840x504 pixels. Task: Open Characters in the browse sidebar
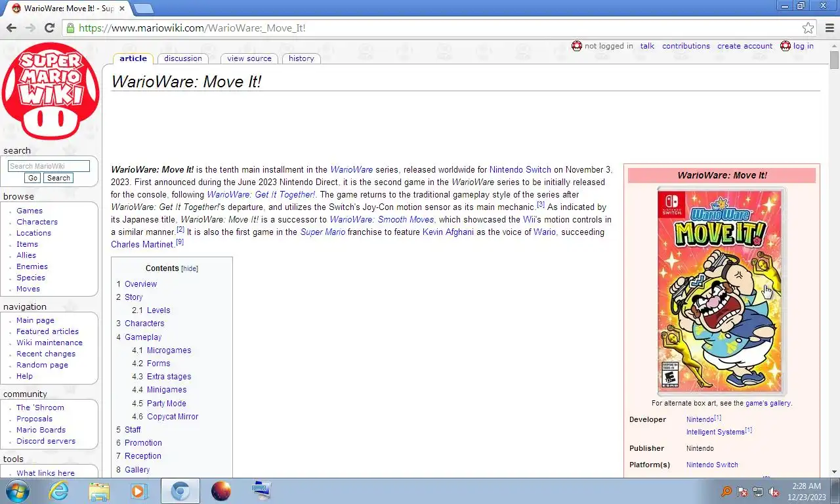[37, 222]
